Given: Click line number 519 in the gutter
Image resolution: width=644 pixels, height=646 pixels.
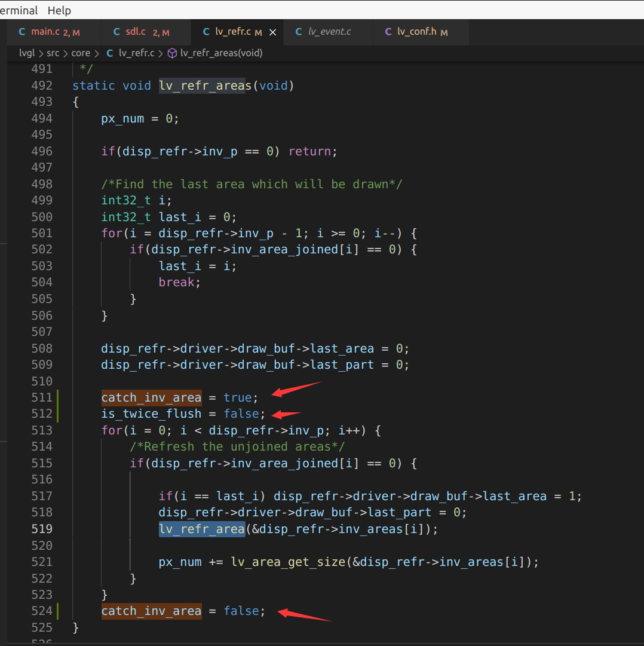Looking at the screenshot, I should (x=42, y=529).
